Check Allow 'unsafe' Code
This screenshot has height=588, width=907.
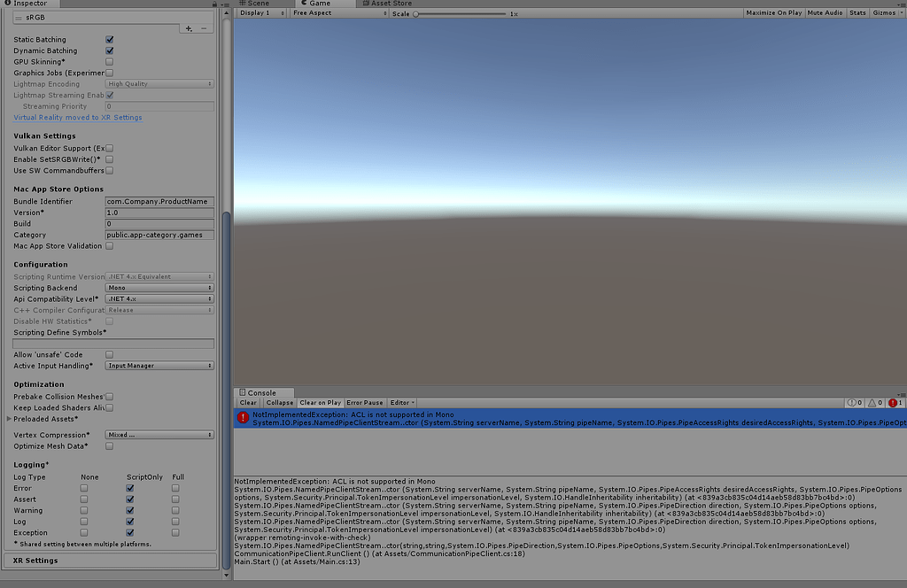click(x=109, y=353)
